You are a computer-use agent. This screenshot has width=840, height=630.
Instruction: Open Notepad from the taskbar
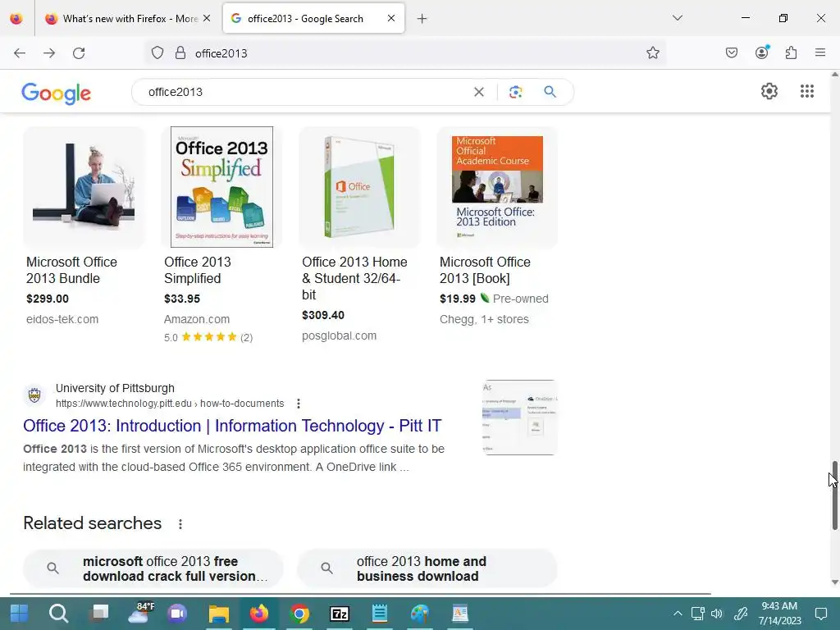tap(380, 614)
